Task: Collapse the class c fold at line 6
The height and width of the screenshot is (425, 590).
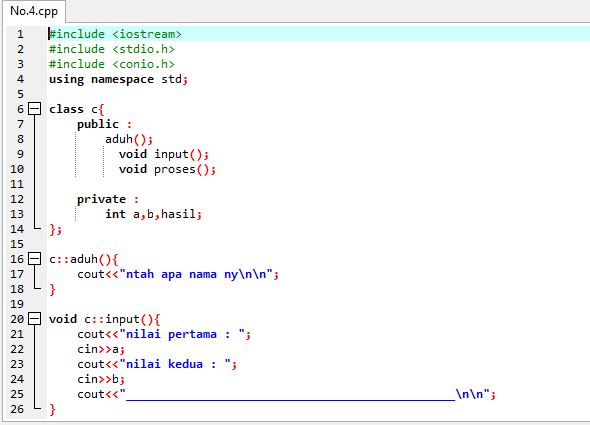Action: 35,109
